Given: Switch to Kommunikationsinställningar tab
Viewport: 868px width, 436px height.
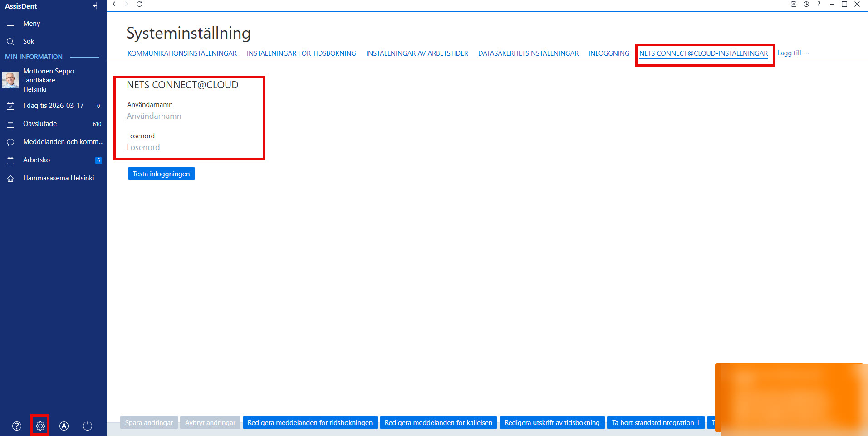Looking at the screenshot, I should [x=182, y=53].
